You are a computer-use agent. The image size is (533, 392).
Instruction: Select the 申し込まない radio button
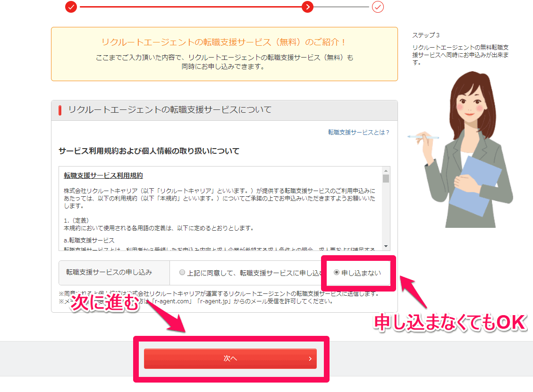337,273
